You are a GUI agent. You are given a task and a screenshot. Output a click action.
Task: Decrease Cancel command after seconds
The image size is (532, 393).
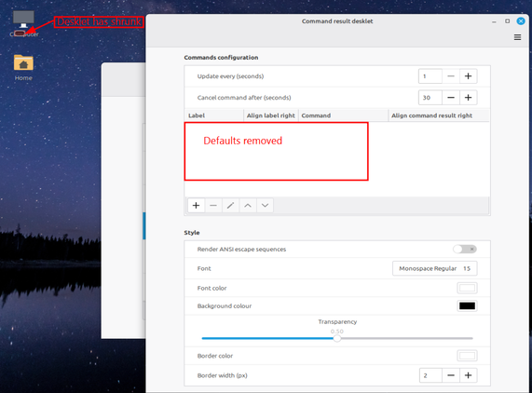point(451,98)
